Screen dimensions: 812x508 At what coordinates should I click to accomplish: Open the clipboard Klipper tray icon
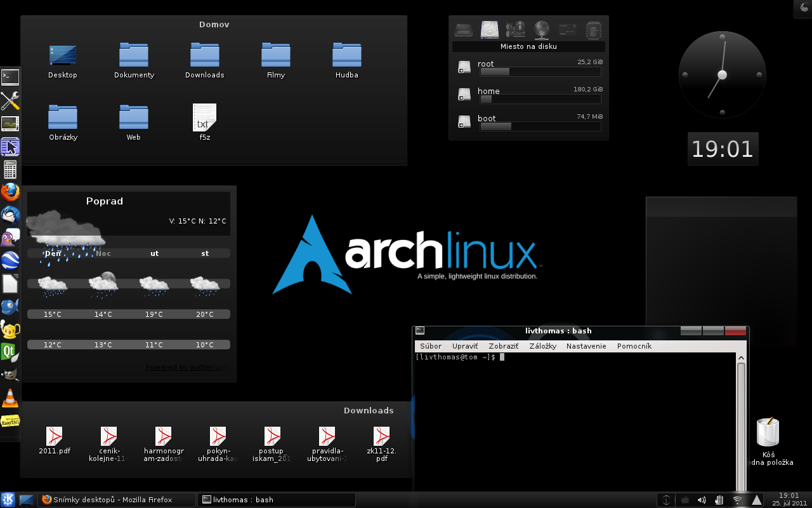click(x=719, y=500)
